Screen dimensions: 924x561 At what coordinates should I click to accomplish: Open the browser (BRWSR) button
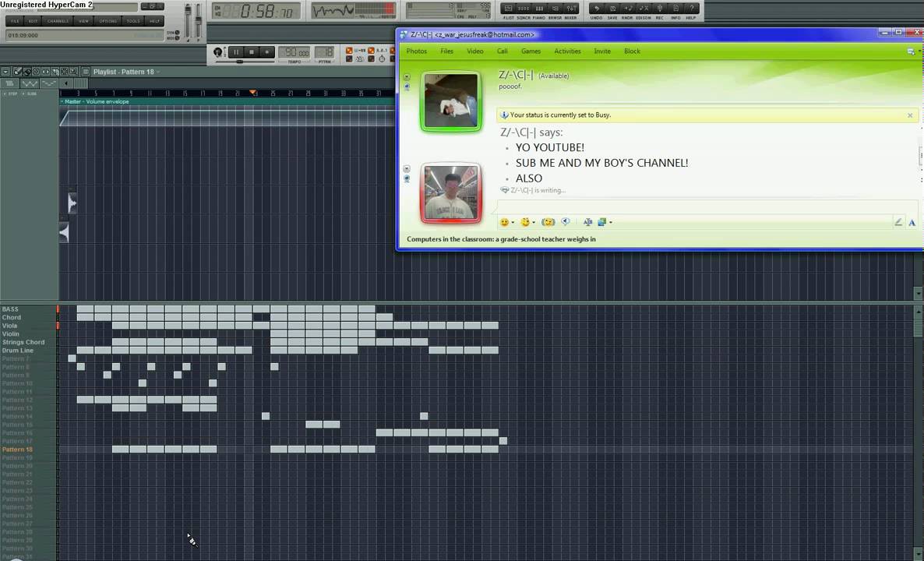555,9
